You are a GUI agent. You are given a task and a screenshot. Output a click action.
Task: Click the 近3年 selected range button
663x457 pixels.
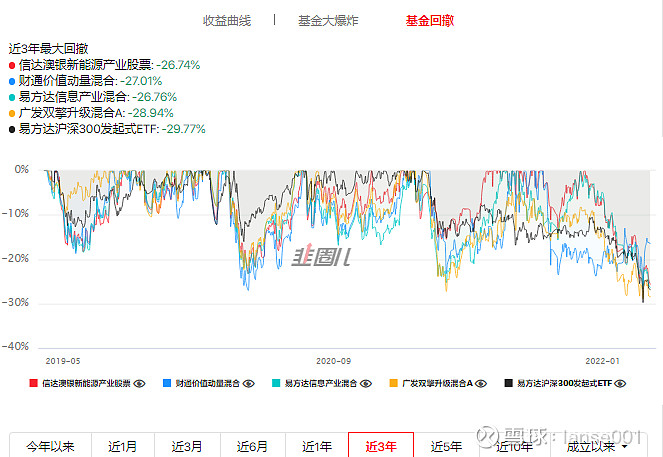pos(381,446)
